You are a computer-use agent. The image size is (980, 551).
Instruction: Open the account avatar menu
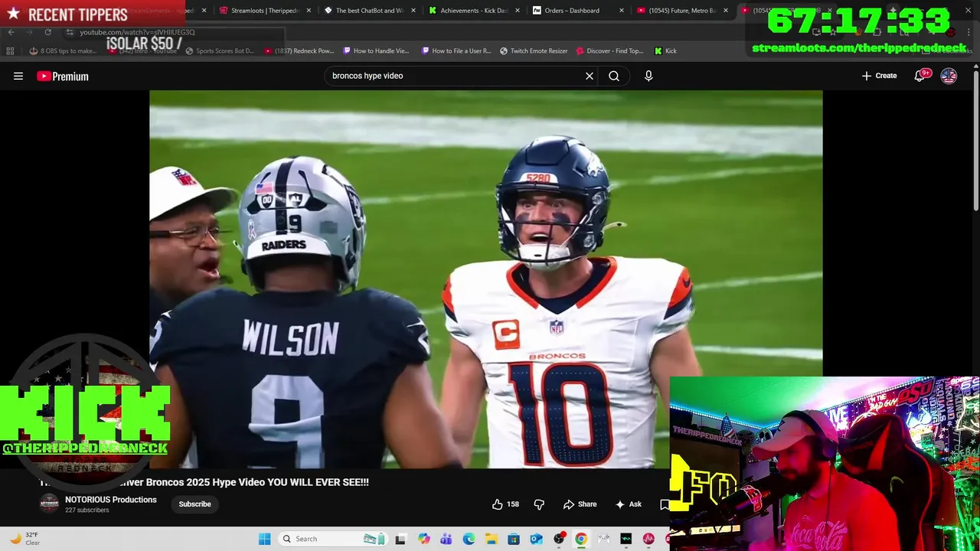coord(949,76)
